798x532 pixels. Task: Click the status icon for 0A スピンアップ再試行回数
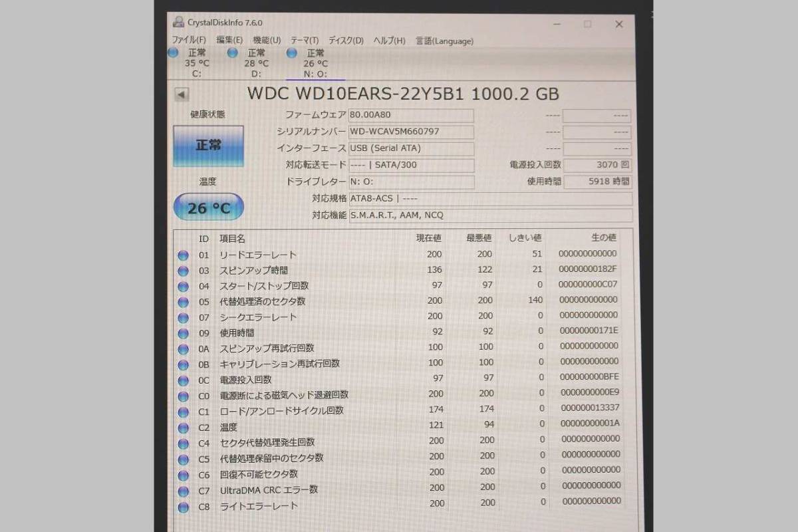coord(183,348)
